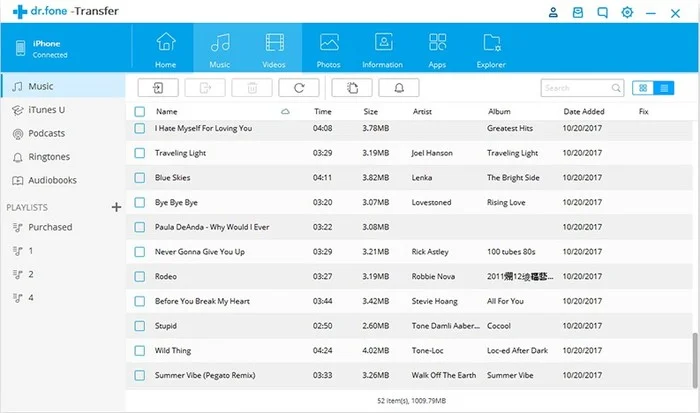The height and width of the screenshot is (413, 700).
Task: Open the toolbox icon in title bar
Action: coord(578,13)
